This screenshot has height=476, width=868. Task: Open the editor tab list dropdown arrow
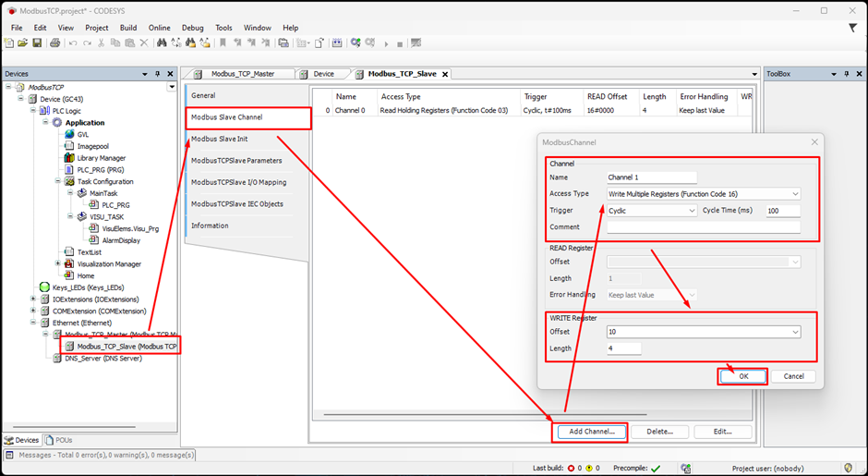tap(754, 74)
